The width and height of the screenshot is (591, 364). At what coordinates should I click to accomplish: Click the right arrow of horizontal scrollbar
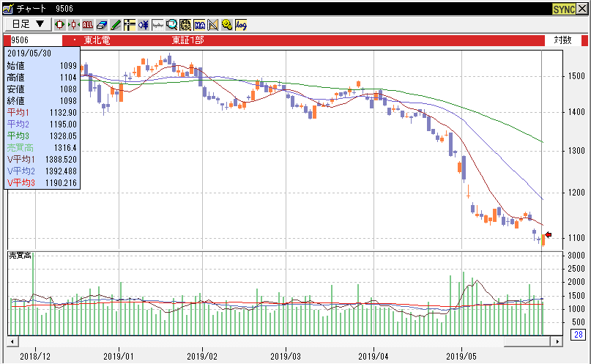point(560,341)
